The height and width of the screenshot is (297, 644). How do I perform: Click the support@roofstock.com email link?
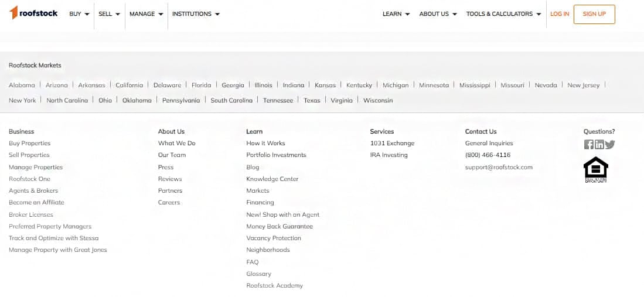click(x=499, y=167)
